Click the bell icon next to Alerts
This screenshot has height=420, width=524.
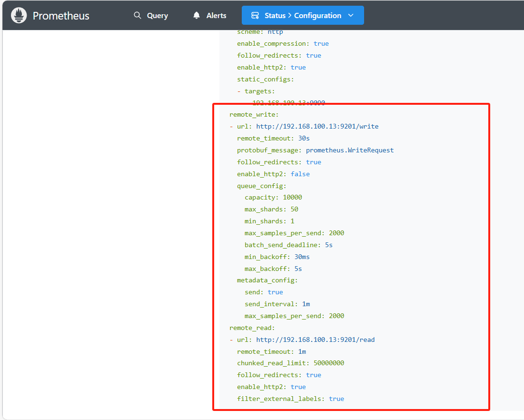(x=197, y=15)
